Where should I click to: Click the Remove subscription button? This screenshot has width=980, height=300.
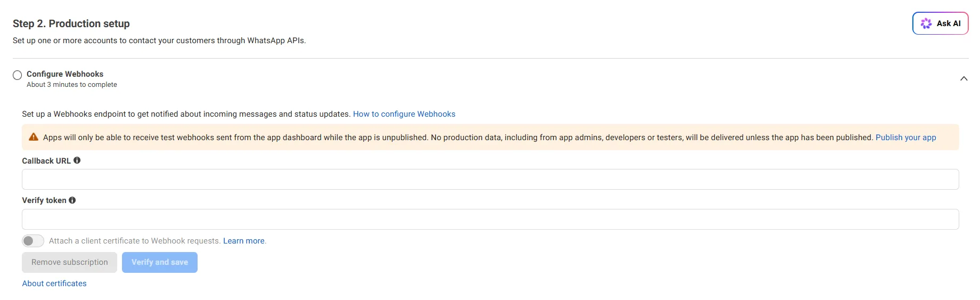(x=69, y=262)
